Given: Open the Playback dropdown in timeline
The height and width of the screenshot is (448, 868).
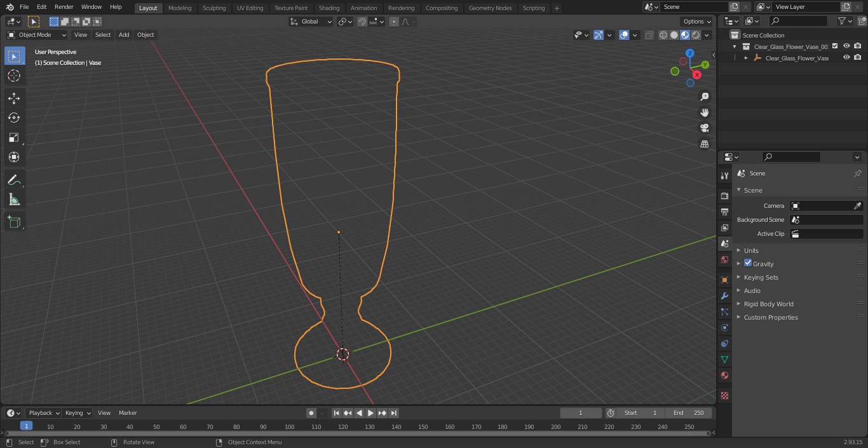Looking at the screenshot, I should (44, 413).
